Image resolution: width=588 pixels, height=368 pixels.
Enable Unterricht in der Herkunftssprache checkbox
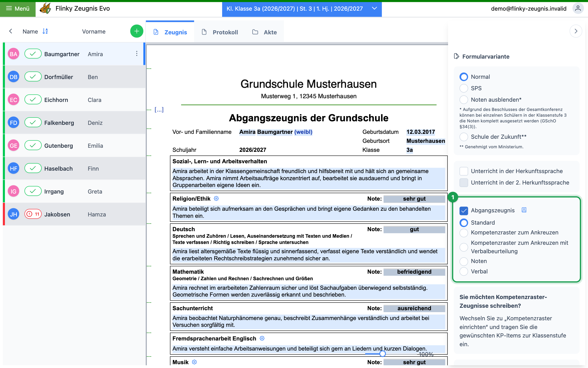tap(464, 171)
